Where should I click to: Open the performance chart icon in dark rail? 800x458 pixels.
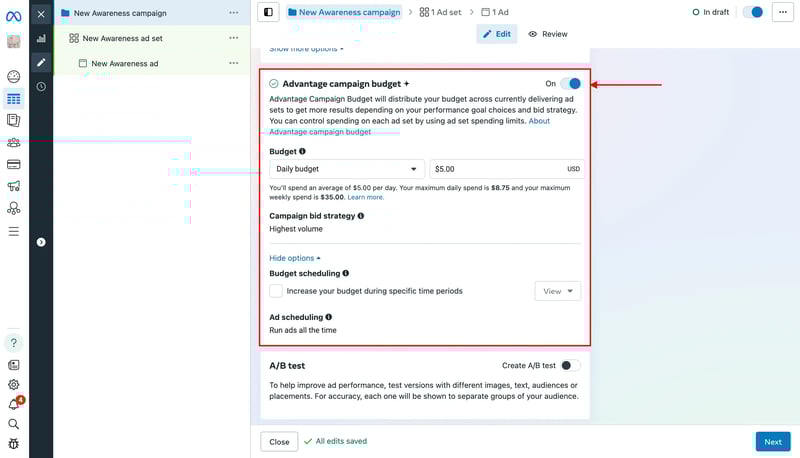pyautogui.click(x=41, y=38)
